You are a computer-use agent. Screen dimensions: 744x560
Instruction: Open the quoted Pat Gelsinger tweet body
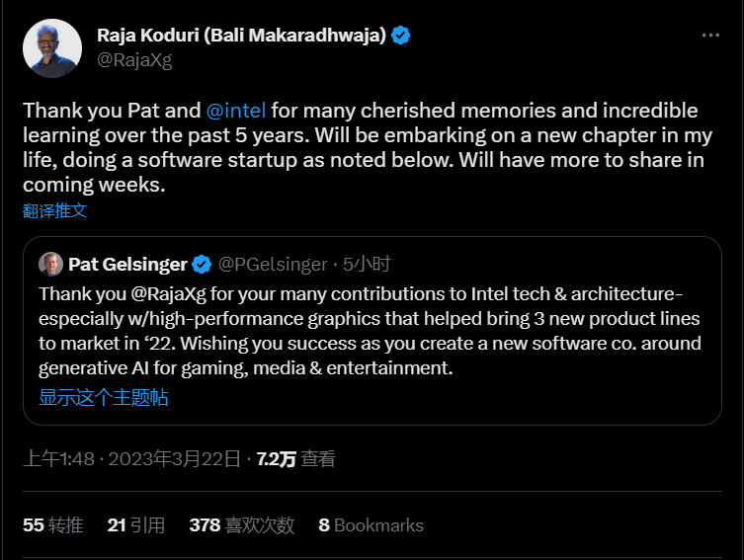click(x=370, y=331)
